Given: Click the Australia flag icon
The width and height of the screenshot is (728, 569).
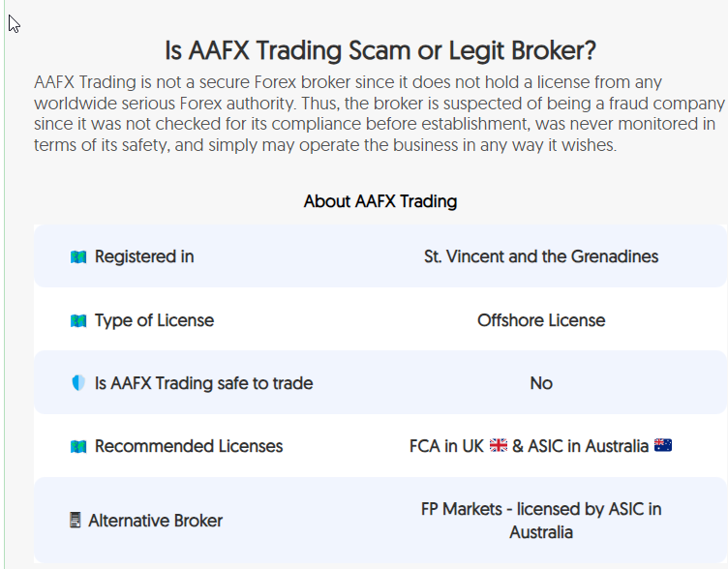Looking at the screenshot, I should click(x=662, y=445).
